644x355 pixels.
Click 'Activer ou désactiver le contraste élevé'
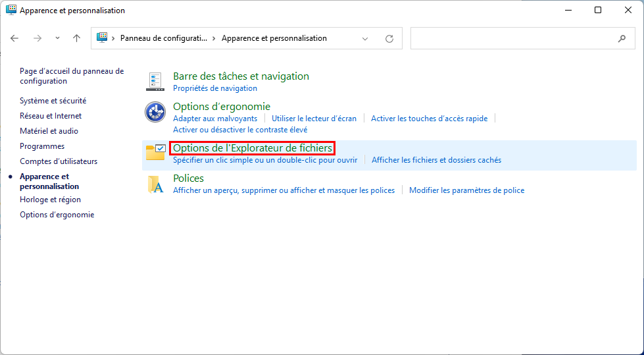click(x=240, y=130)
